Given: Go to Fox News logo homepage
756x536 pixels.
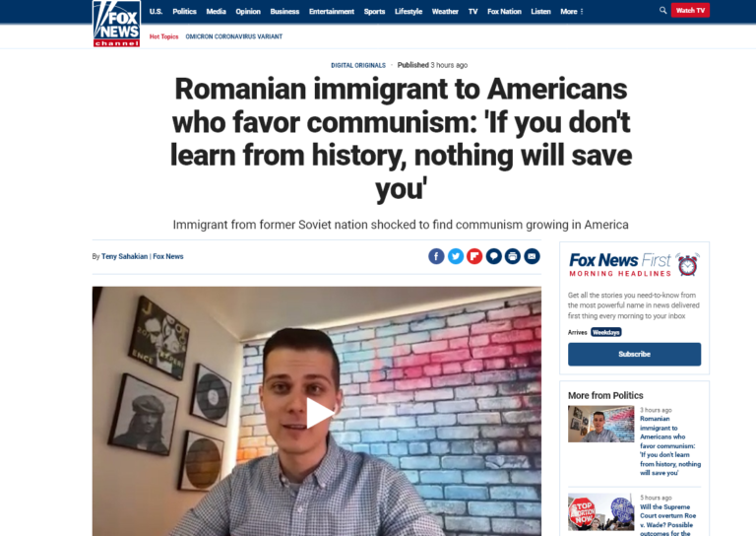Looking at the screenshot, I should [x=117, y=24].
